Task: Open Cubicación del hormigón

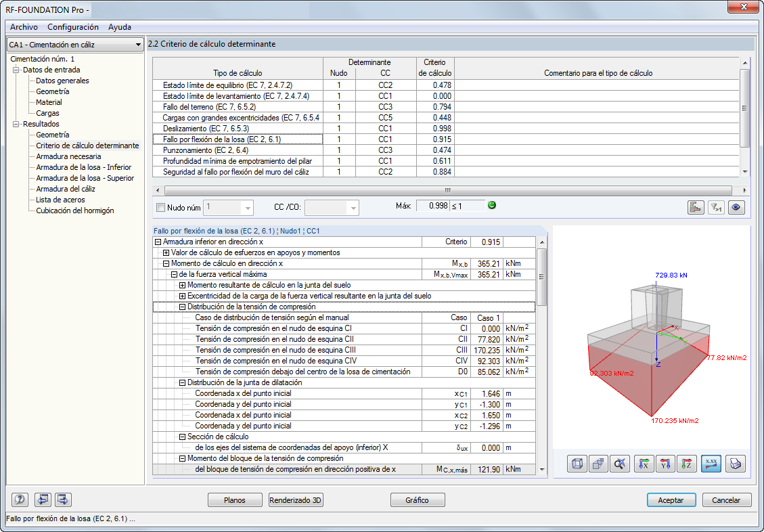Action: click(74, 210)
